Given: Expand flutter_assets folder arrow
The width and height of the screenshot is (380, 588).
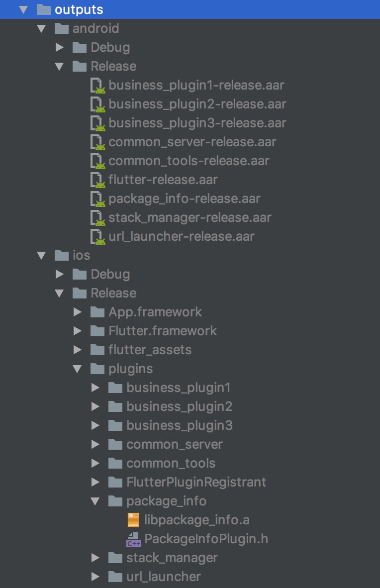Looking at the screenshot, I should click(77, 350).
